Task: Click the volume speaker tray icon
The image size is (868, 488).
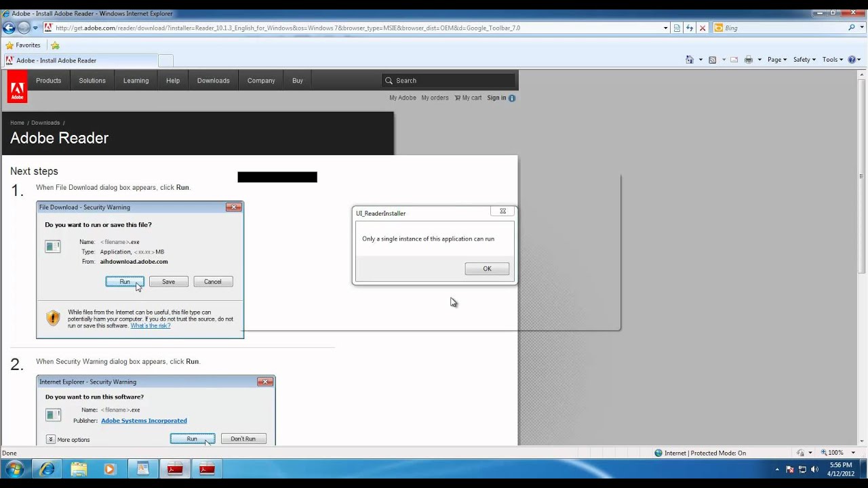Action: click(x=814, y=469)
